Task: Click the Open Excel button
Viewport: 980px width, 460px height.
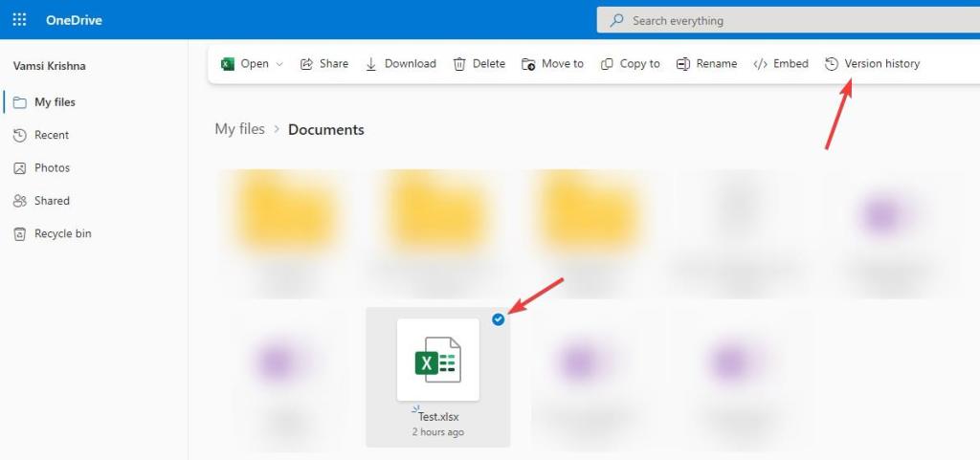Action: [245, 64]
